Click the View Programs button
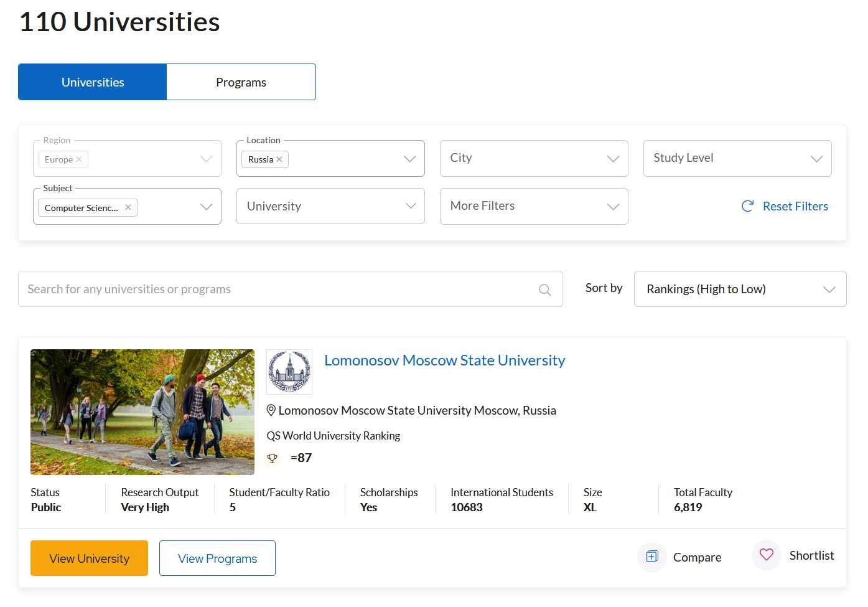This screenshot has height=607, width=868. pos(217,558)
